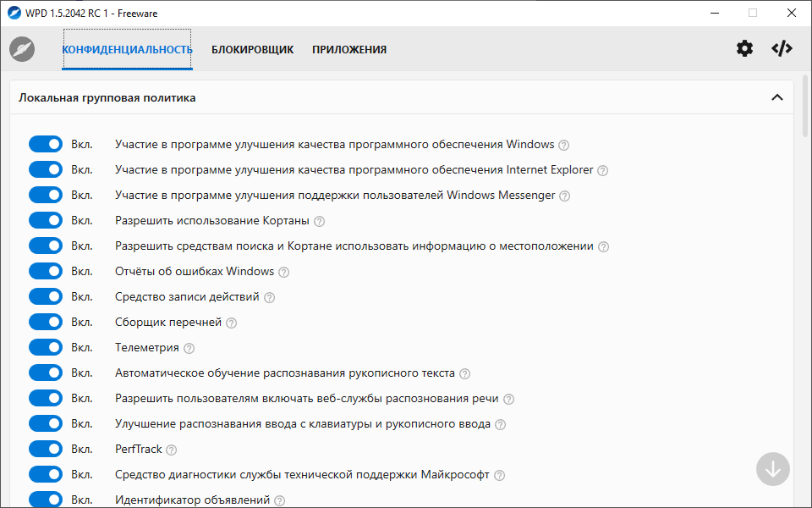The image size is (812, 508).
Task: Toggle off Разрешить использование Кортаны
Action: tap(46, 220)
